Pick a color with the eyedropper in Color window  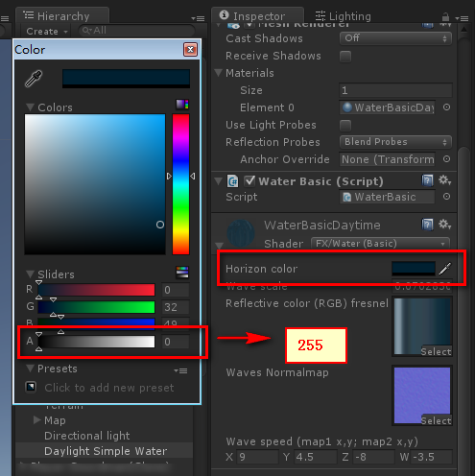[x=34, y=79]
